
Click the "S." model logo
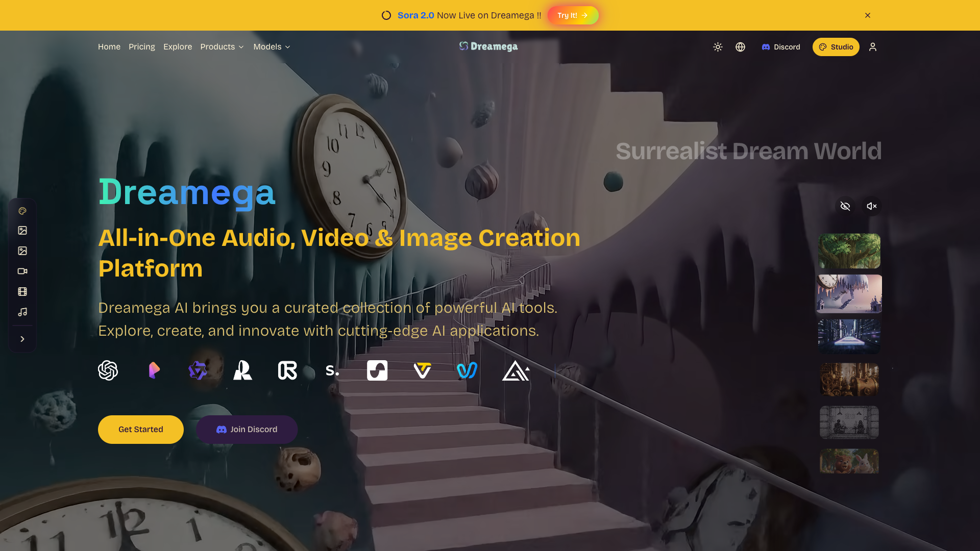click(332, 370)
